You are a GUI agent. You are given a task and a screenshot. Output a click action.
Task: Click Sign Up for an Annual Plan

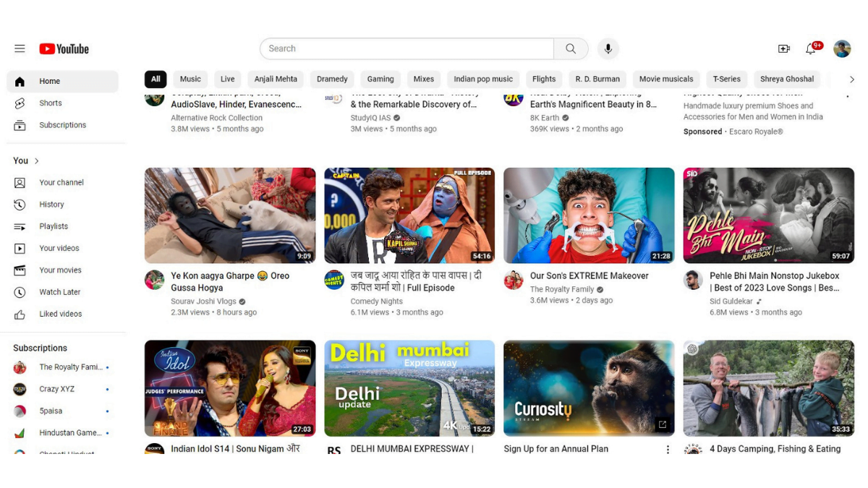[556, 449]
